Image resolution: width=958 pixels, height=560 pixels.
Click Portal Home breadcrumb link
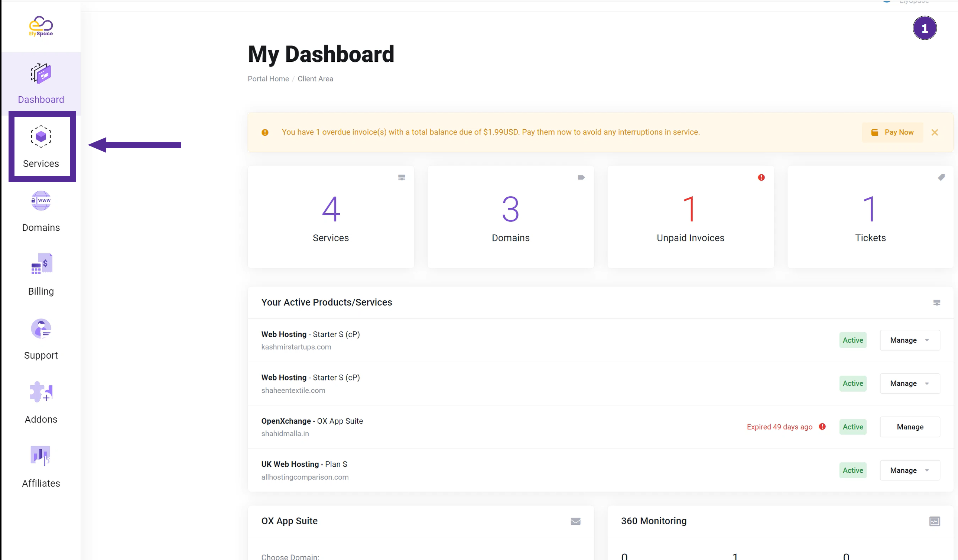click(268, 79)
